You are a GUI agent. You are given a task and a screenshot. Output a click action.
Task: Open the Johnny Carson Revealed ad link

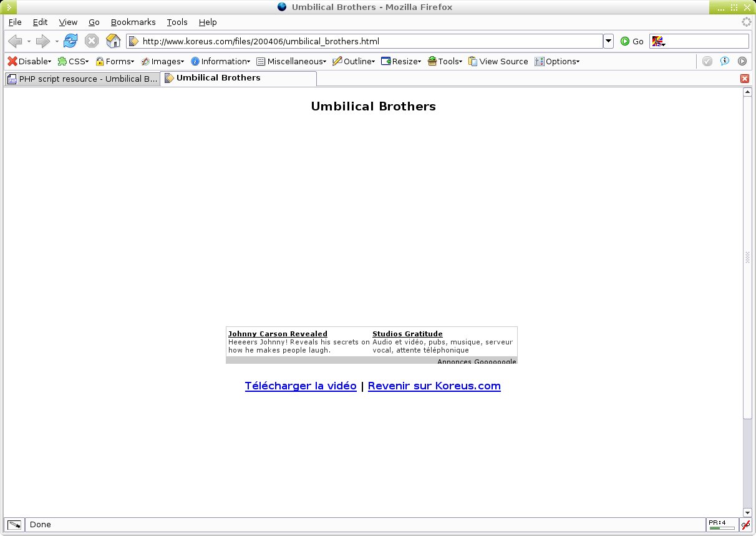[278, 334]
